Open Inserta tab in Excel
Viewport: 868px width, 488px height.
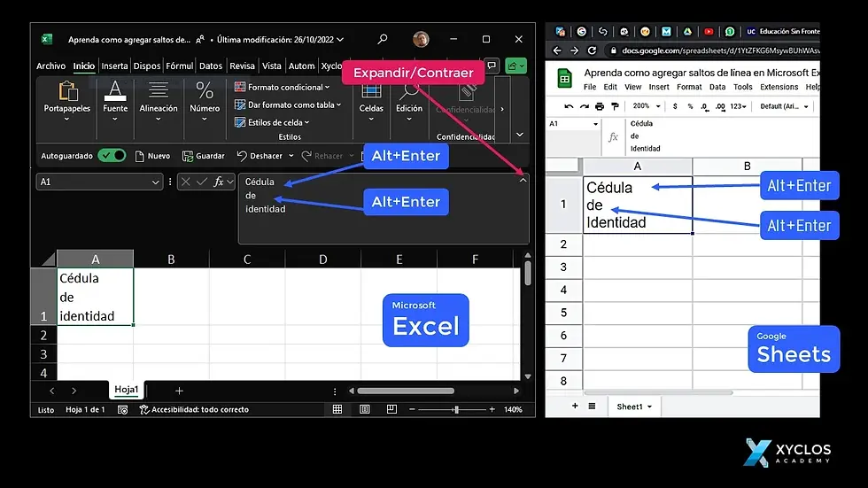pos(114,66)
